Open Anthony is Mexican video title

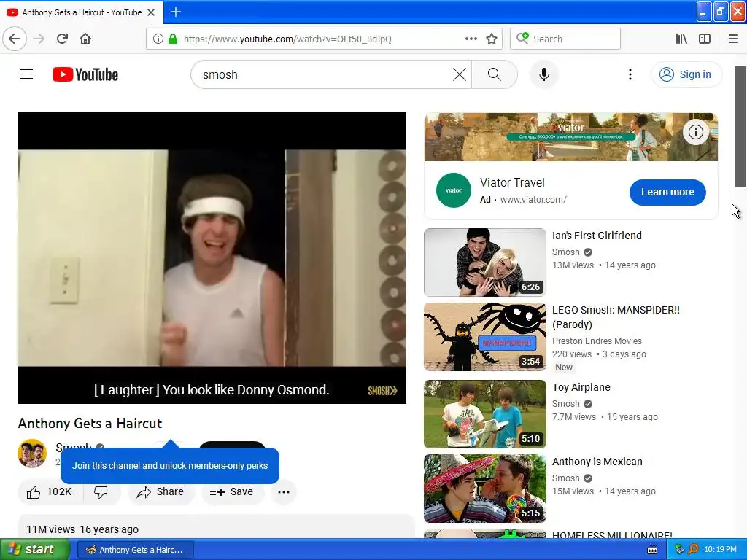click(597, 462)
